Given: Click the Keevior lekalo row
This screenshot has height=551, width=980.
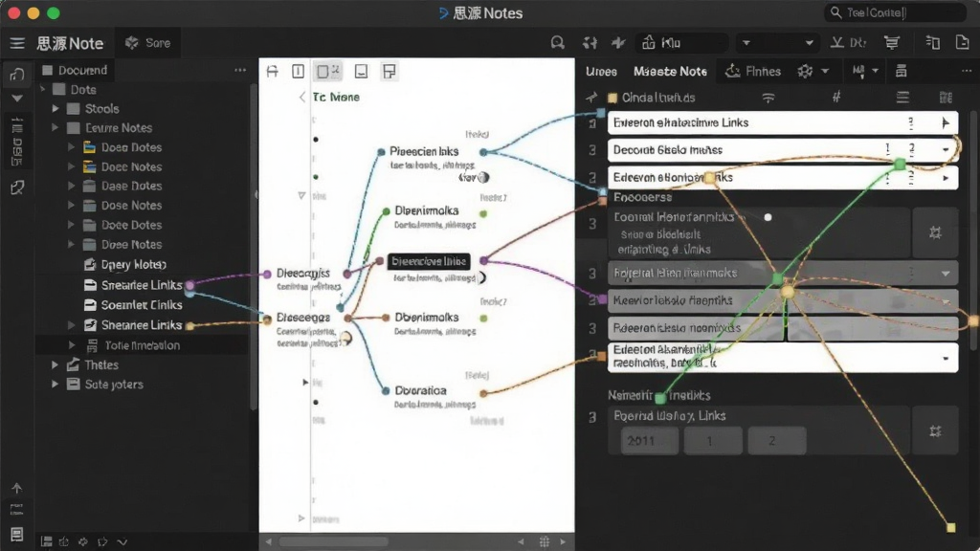Looking at the screenshot, I should coord(783,300).
